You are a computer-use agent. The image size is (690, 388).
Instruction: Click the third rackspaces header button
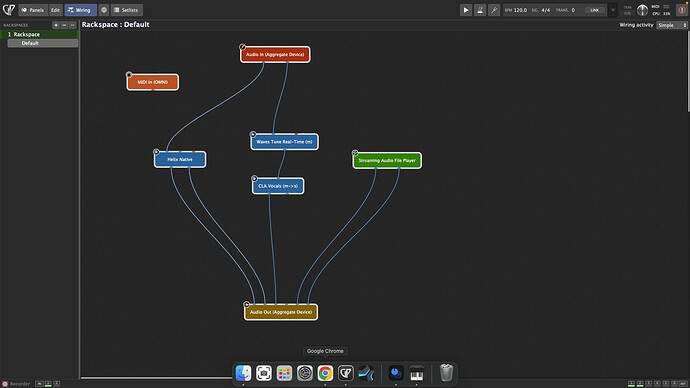coord(73,25)
